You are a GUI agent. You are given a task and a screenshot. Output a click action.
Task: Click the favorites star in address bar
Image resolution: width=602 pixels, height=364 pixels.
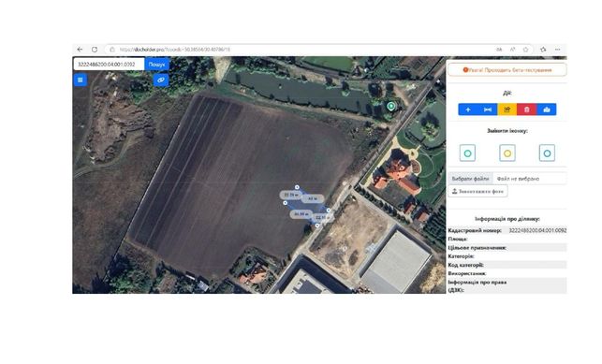[525, 50]
